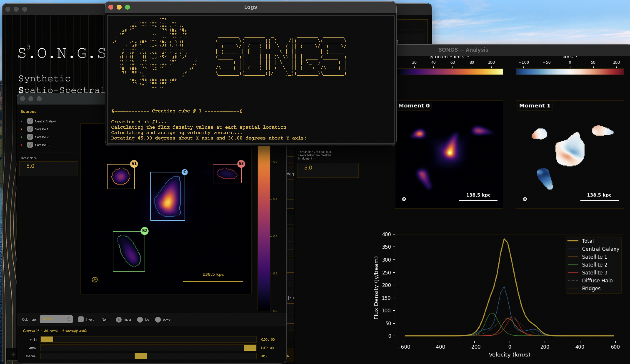Click the sun icon at bottom-left corner

tap(13, 354)
